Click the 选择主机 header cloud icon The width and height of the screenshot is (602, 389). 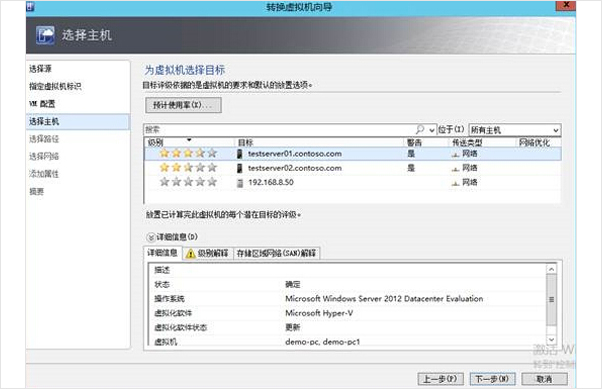click(x=46, y=35)
